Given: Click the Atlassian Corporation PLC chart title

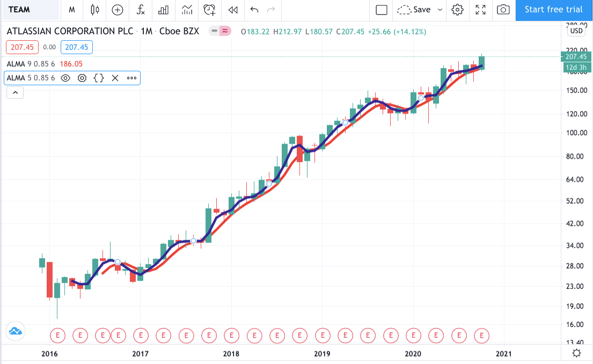Looking at the screenshot, I should (70, 31).
